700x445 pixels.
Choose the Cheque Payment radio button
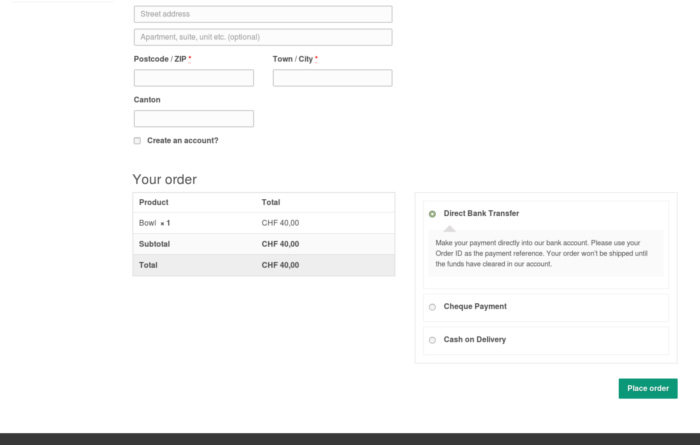(x=432, y=307)
